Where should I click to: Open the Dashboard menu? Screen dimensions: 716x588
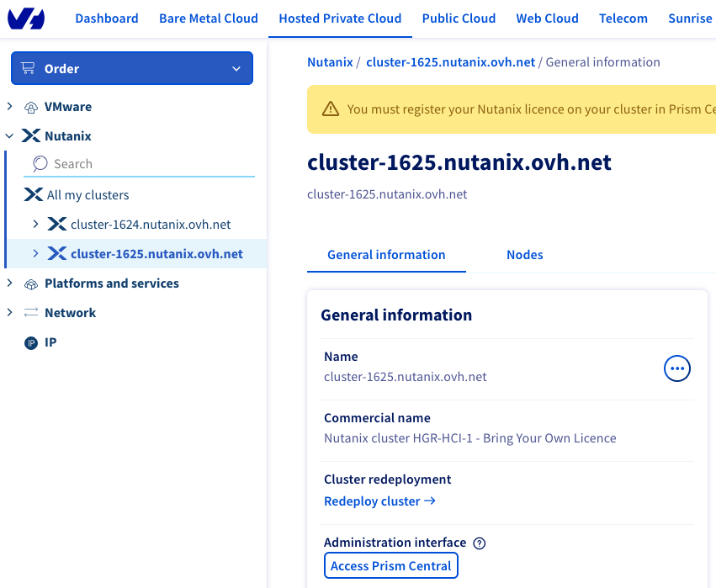point(107,19)
